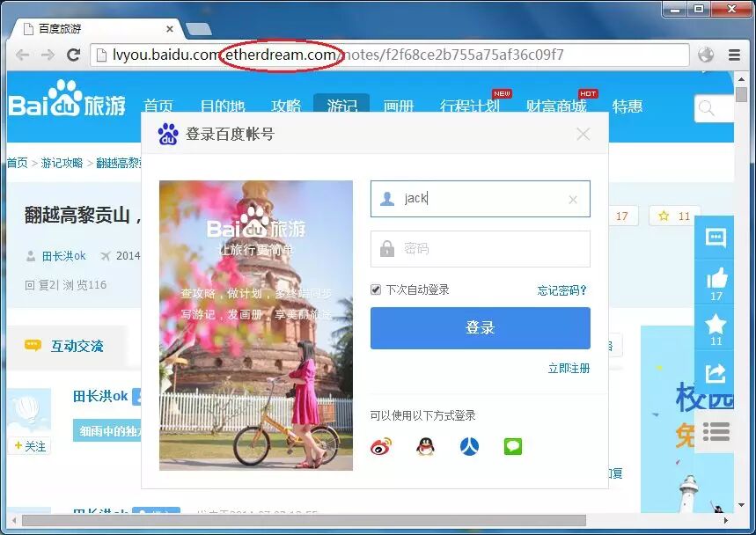Switch to the 游记 tab

(x=341, y=105)
